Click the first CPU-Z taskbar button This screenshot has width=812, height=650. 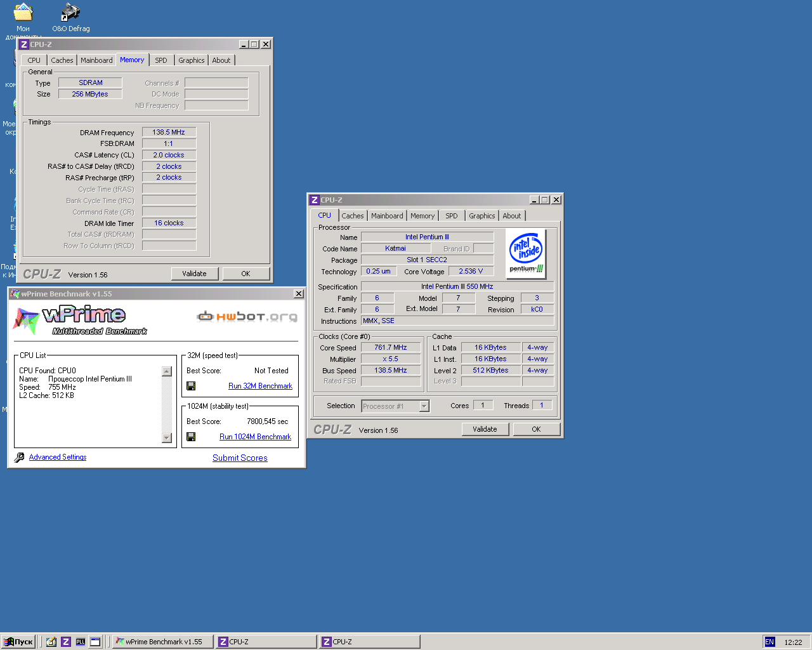(266, 642)
